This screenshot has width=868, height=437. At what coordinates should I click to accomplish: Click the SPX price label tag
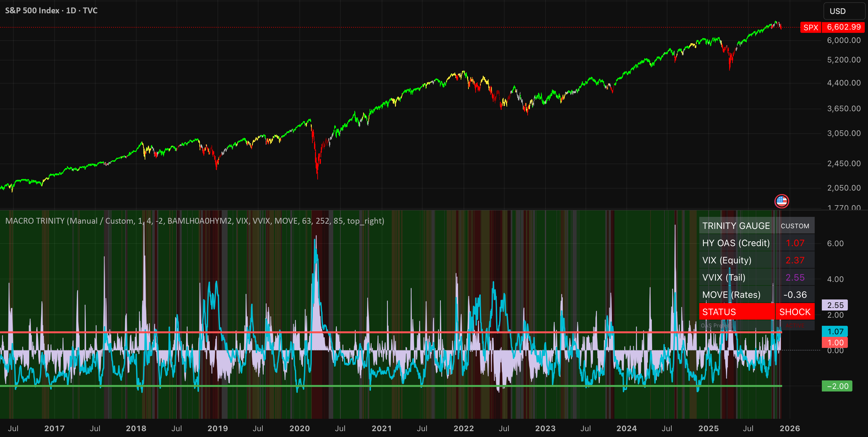[810, 27]
